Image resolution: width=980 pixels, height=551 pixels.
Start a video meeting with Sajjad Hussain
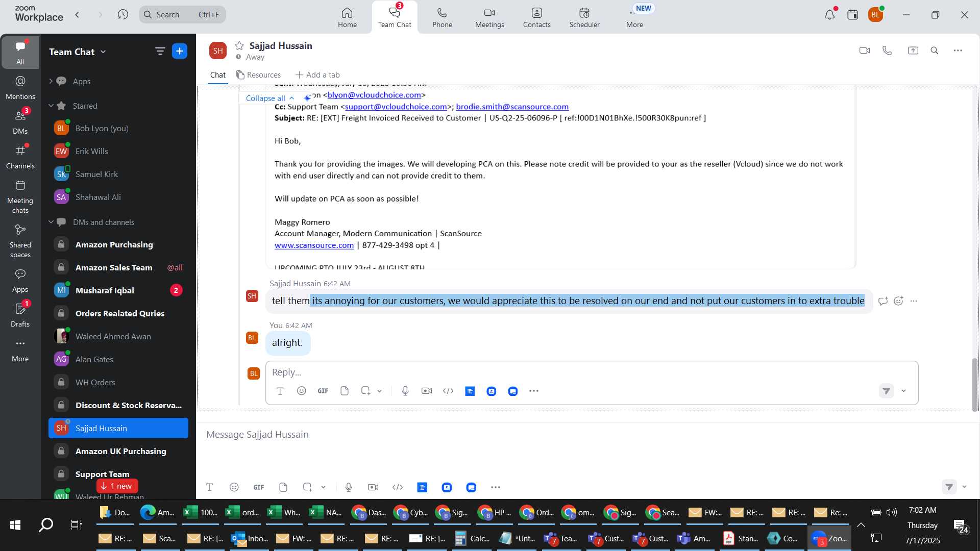click(864, 51)
